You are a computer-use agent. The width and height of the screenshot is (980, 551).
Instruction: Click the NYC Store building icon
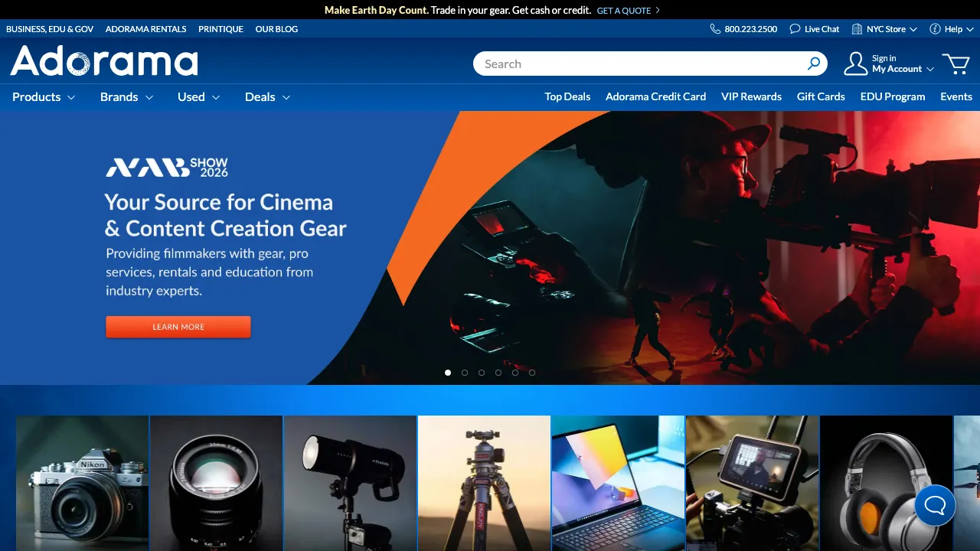[857, 29]
